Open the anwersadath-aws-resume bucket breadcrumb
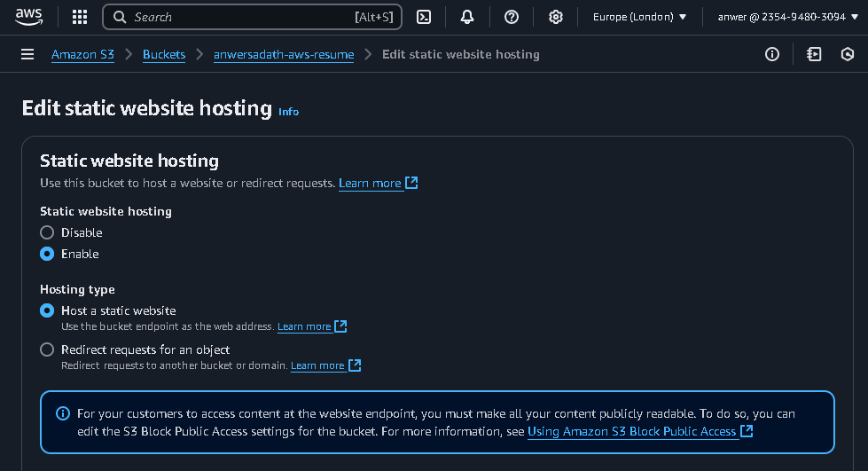 [284, 54]
